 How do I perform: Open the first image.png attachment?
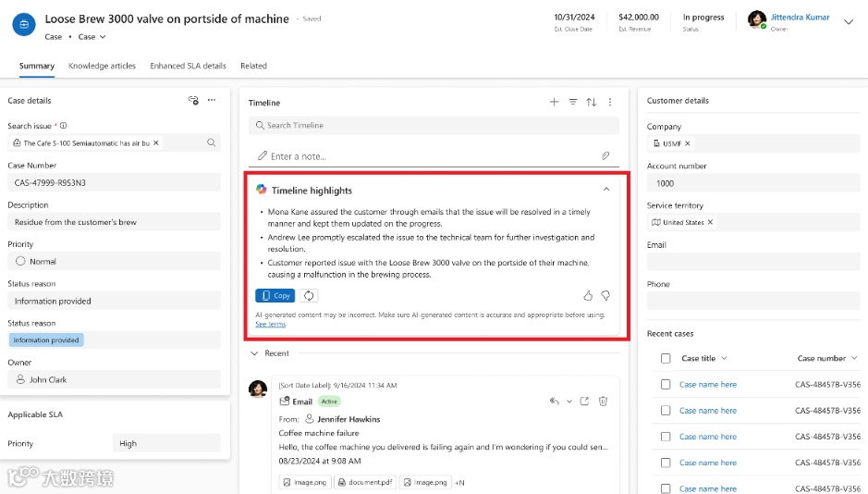coord(304,482)
